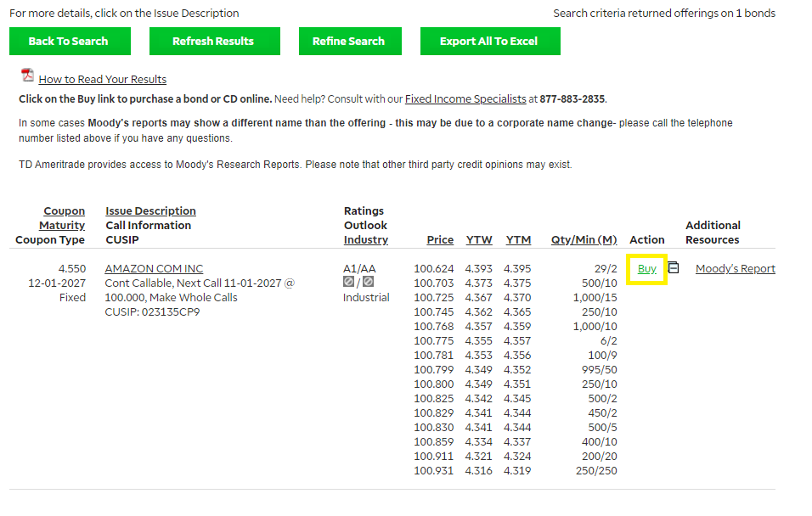Click the price 100.800
Viewport: 812px width, 516px height.
tap(433, 385)
